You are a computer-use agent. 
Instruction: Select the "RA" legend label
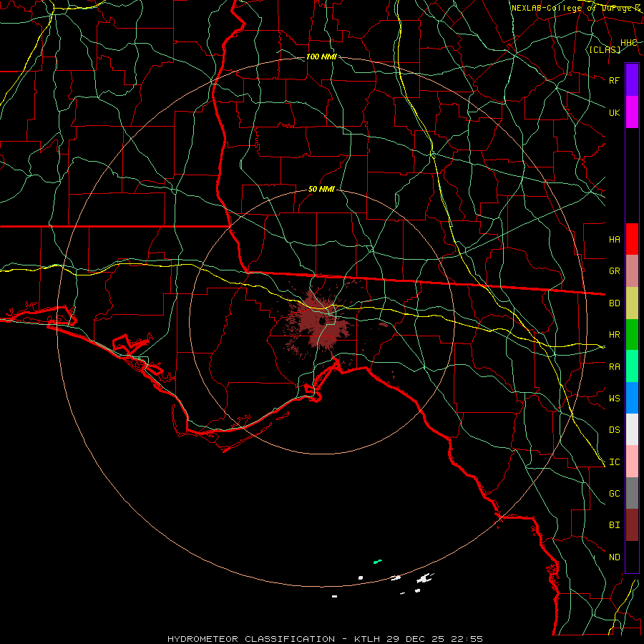coord(615,366)
